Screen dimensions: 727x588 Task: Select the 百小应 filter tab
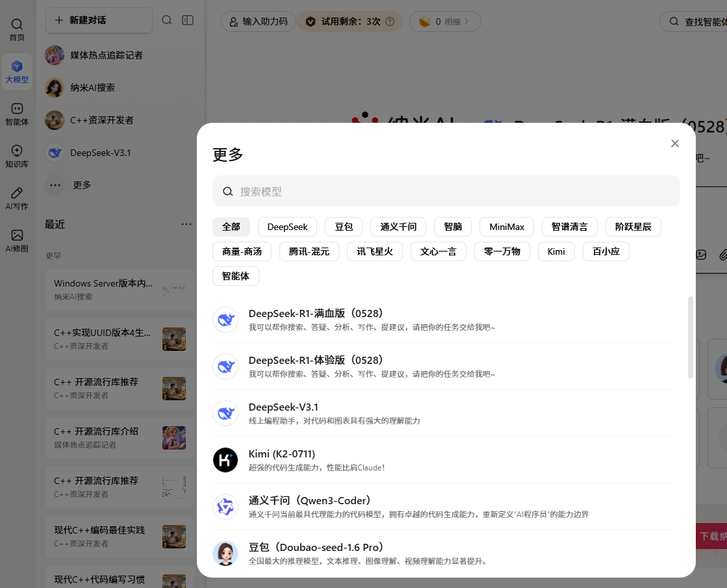tap(606, 251)
